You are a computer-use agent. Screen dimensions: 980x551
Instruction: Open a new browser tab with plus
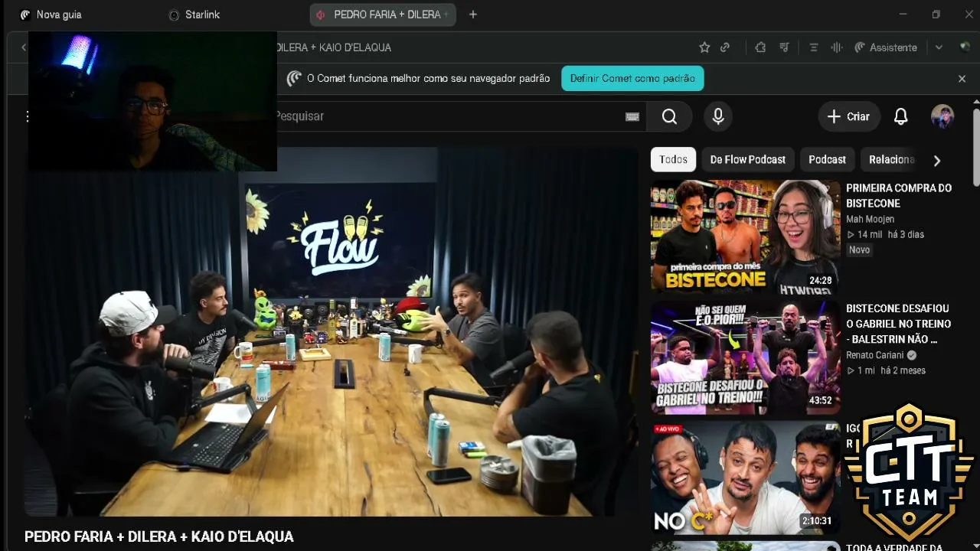[473, 15]
